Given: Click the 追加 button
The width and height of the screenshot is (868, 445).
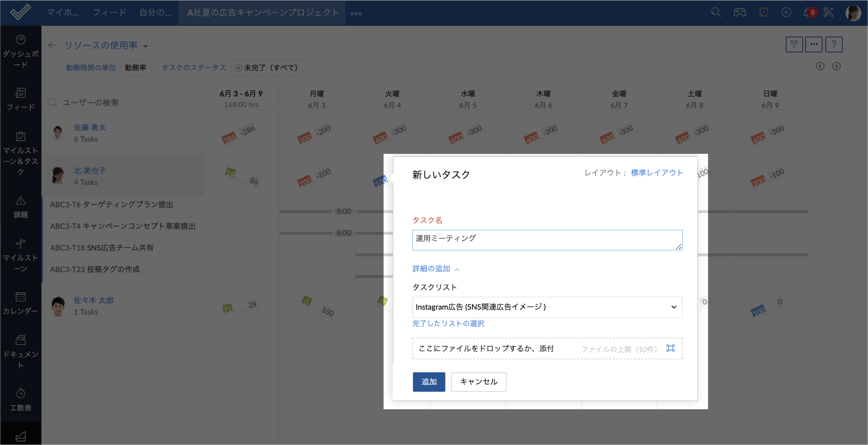Looking at the screenshot, I should 429,382.
